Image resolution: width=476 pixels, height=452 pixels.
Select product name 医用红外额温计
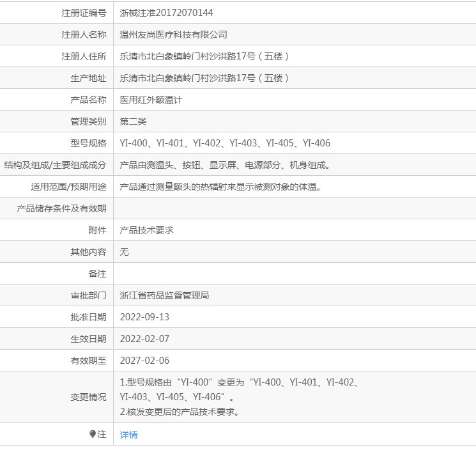coord(151,100)
